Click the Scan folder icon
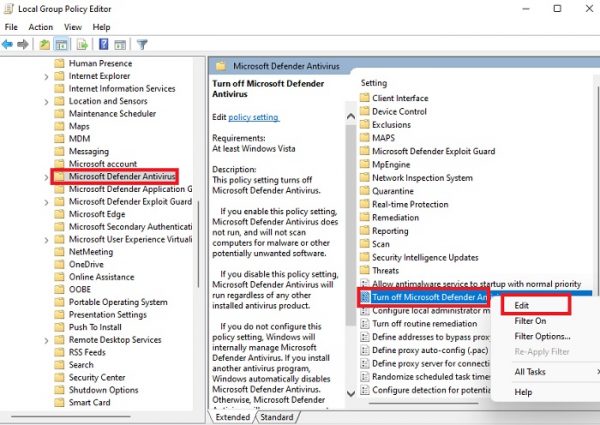600x425 pixels. (x=365, y=244)
